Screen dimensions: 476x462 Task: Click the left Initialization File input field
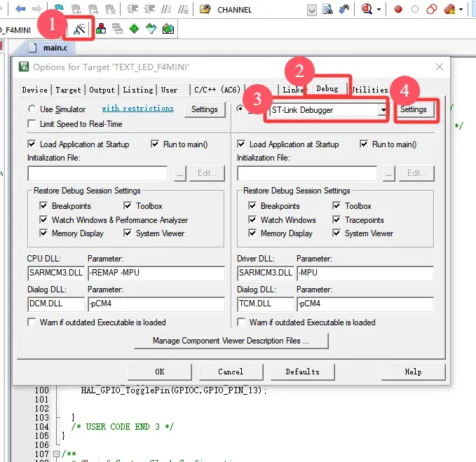click(97, 173)
